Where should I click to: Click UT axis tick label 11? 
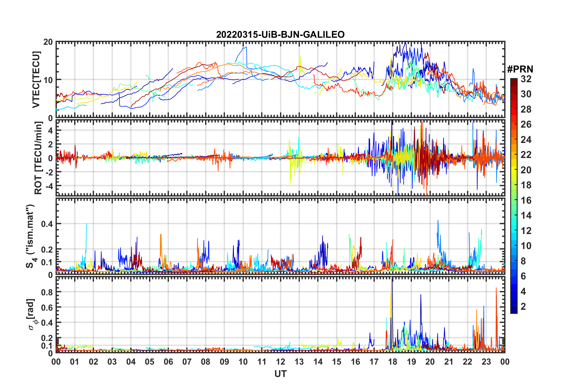[262, 362]
